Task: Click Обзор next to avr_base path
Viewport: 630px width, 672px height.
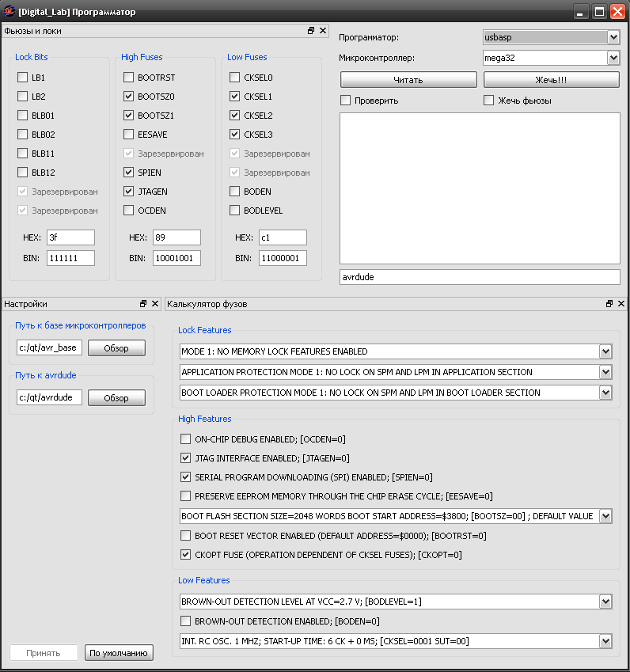Action: tap(116, 348)
